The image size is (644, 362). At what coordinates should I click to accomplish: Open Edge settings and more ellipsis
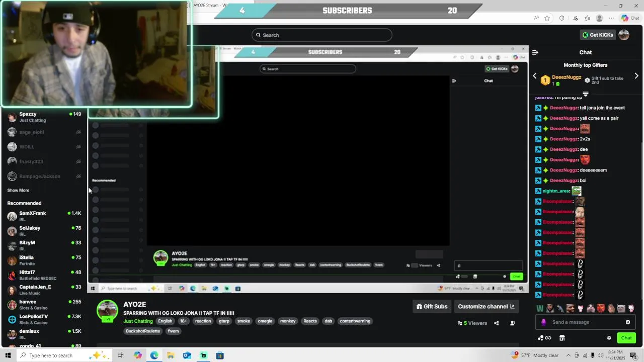[611, 18]
